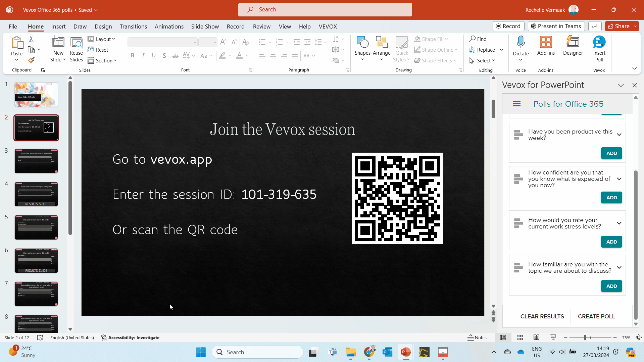Switch to the Transitions ribbon tab
This screenshot has height=362, width=644.
click(133, 27)
